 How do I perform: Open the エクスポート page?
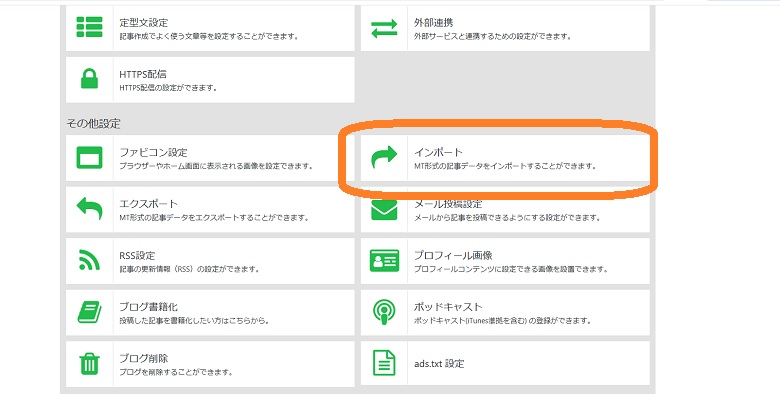click(210, 209)
